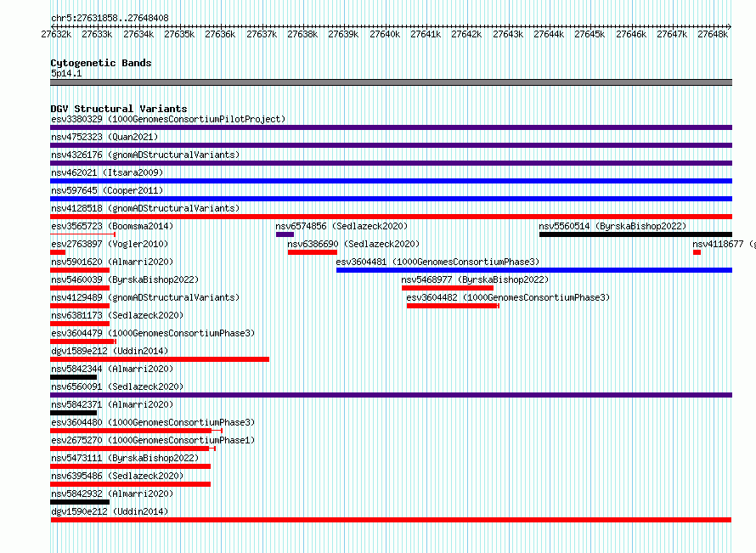Click the esv3380329 variant label
The width and height of the screenshot is (756, 553).
coord(168,119)
